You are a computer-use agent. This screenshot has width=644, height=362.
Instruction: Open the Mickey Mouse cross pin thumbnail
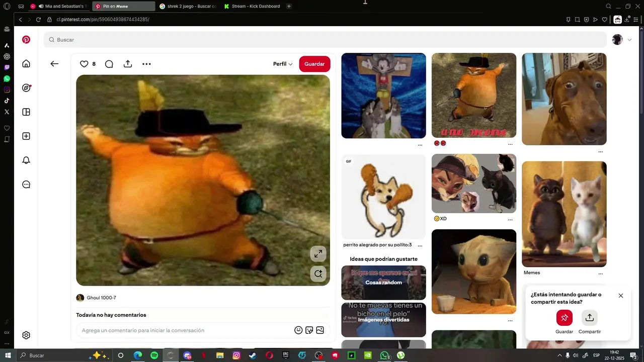383,96
